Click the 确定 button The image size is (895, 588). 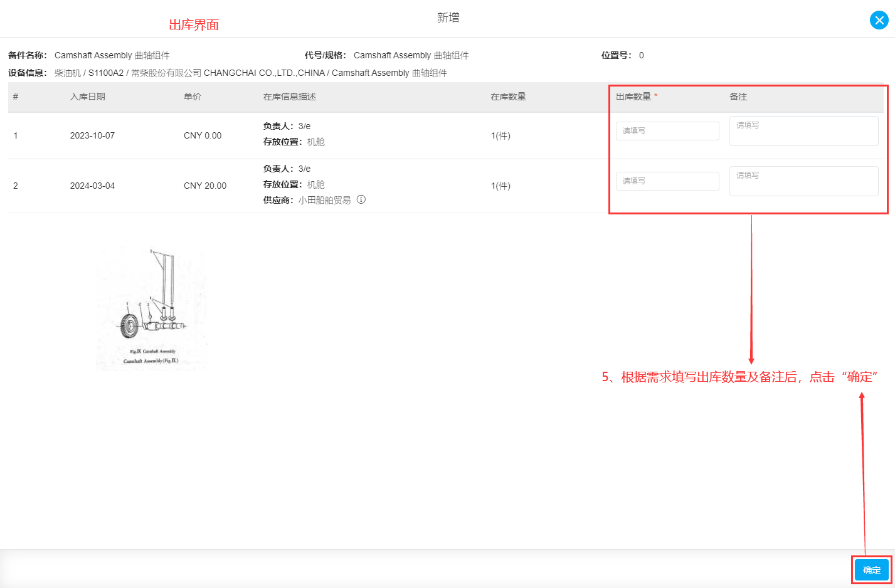[x=871, y=570]
